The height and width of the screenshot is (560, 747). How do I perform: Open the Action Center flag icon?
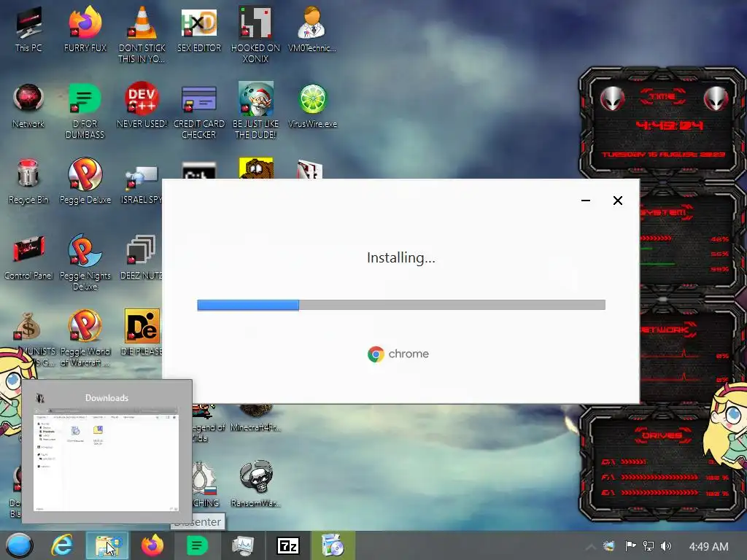pyautogui.click(x=630, y=546)
